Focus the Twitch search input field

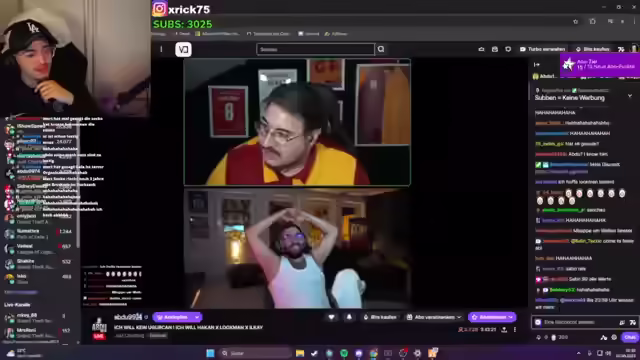(315, 49)
